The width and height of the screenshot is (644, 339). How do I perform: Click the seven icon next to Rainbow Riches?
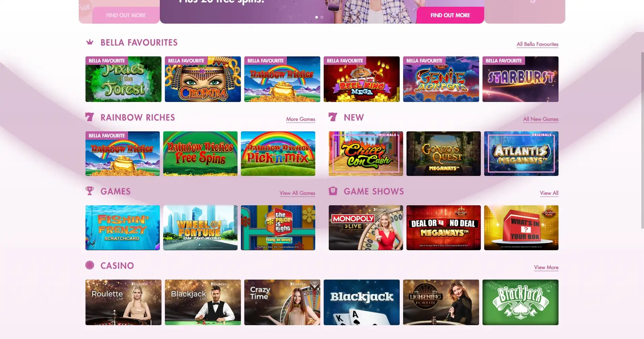[90, 117]
